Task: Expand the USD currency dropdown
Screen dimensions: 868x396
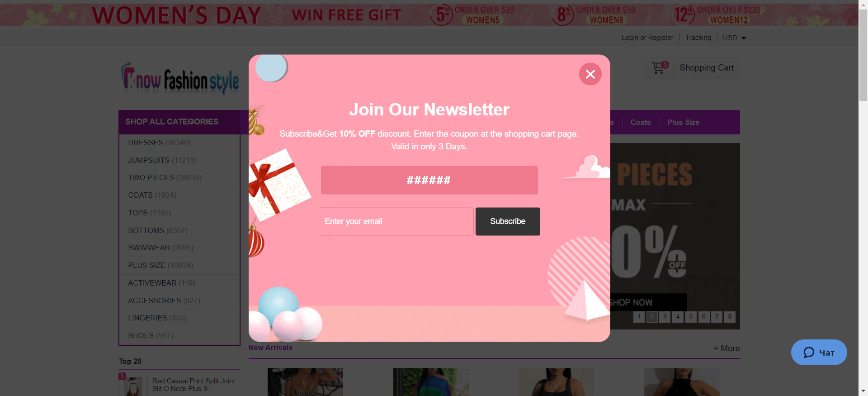Action: pyautogui.click(x=734, y=38)
